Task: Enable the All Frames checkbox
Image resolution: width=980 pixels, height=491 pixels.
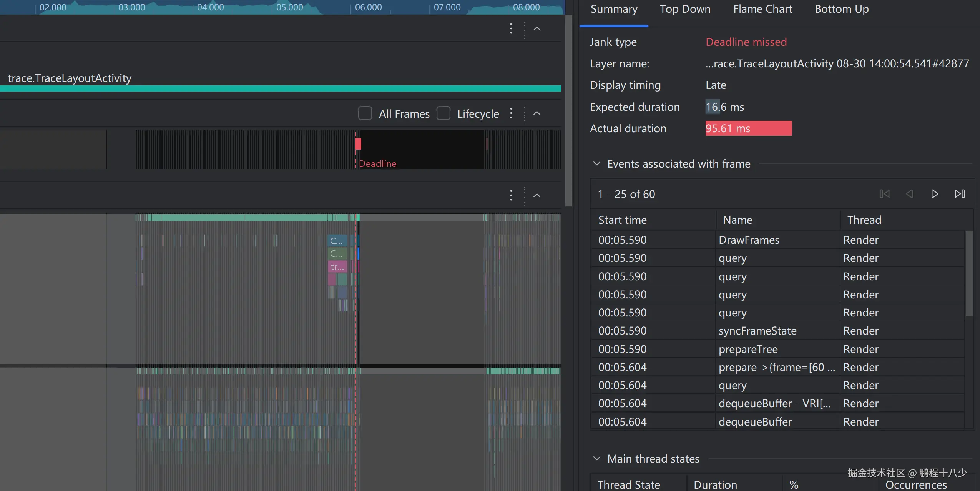Action: click(x=365, y=113)
